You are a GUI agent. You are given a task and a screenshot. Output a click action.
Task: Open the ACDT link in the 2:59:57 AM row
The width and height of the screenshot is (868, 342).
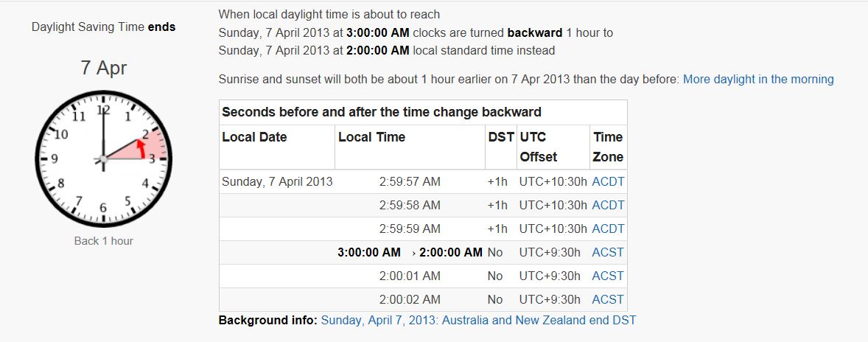[608, 181]
